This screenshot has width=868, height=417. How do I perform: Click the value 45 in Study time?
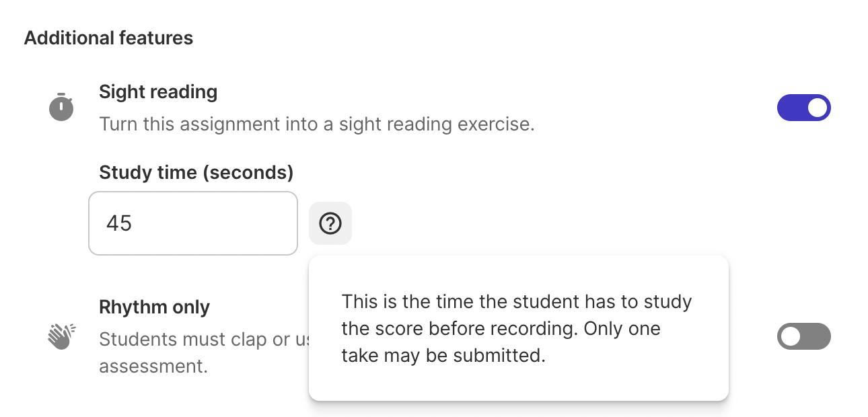point(119,223)
